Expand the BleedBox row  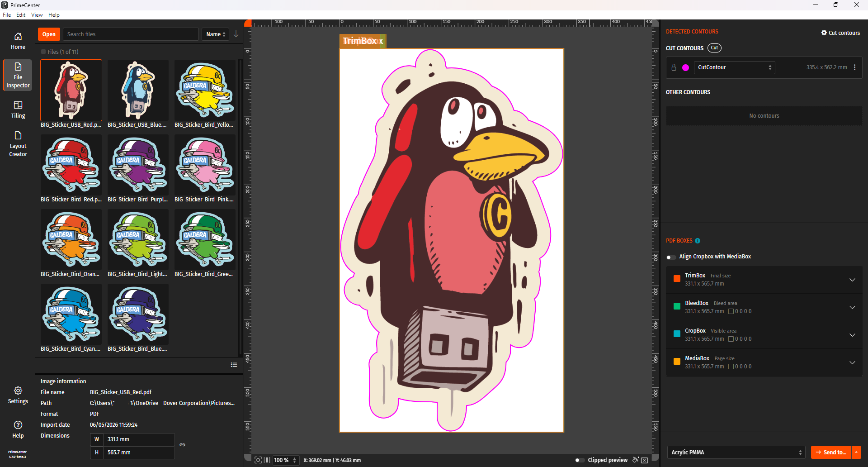pos(852,307)
